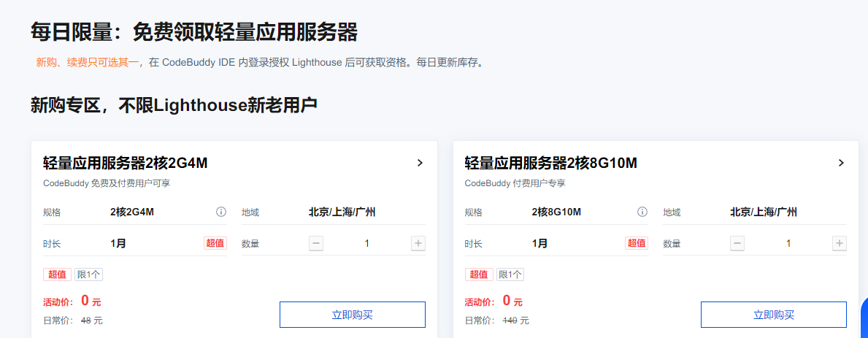
Task: Click the CodeBuddy 付费用户专享 subtitle
Action: tap(515, 183)
